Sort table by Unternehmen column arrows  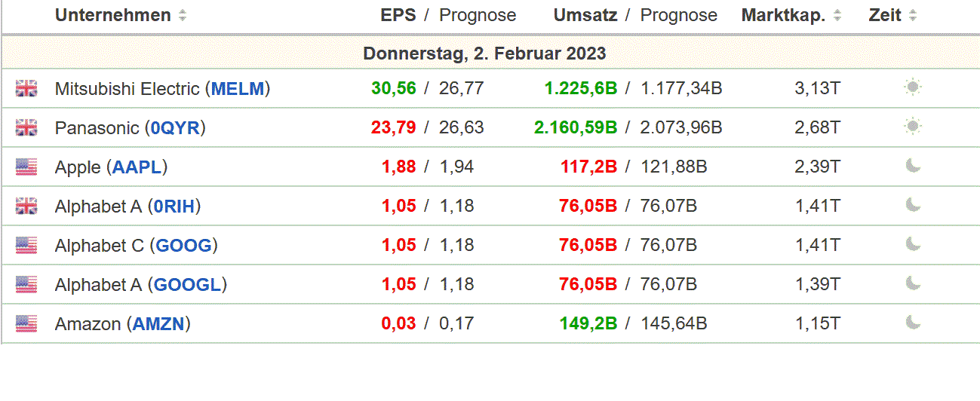[183, 16]
